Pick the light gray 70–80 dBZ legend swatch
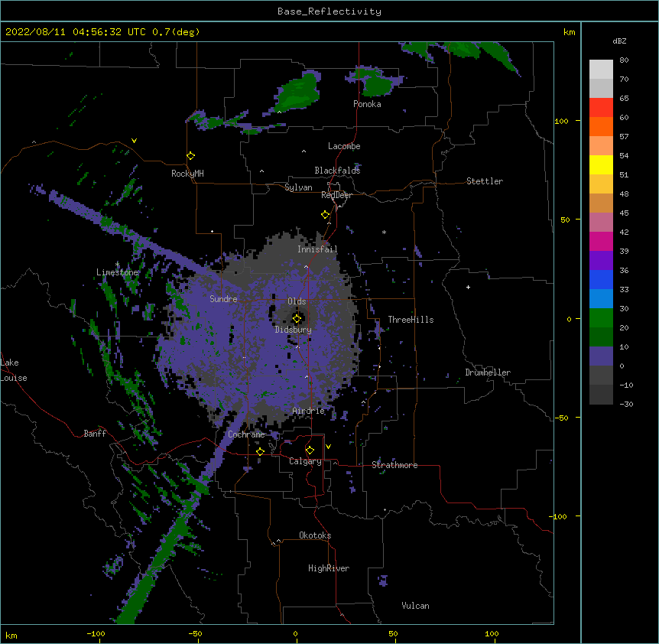This screenshot has height=644, width=659. pos(601,70)
